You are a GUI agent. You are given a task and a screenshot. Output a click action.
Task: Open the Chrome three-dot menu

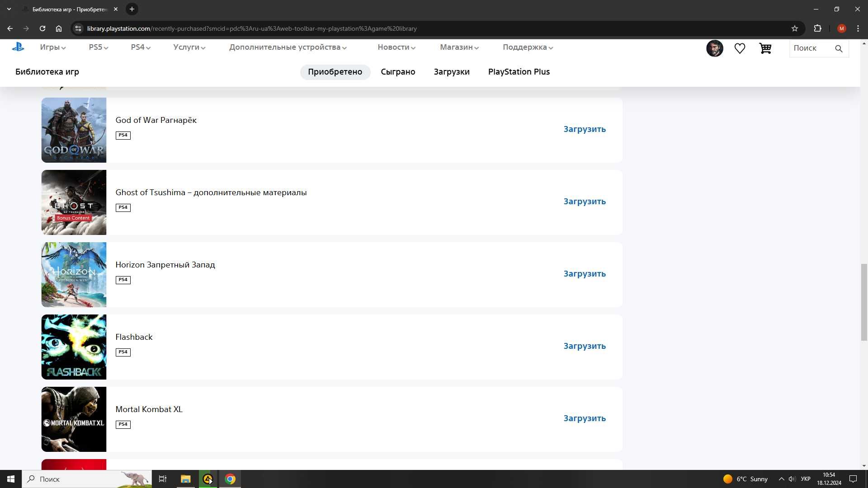click(858, 28)
